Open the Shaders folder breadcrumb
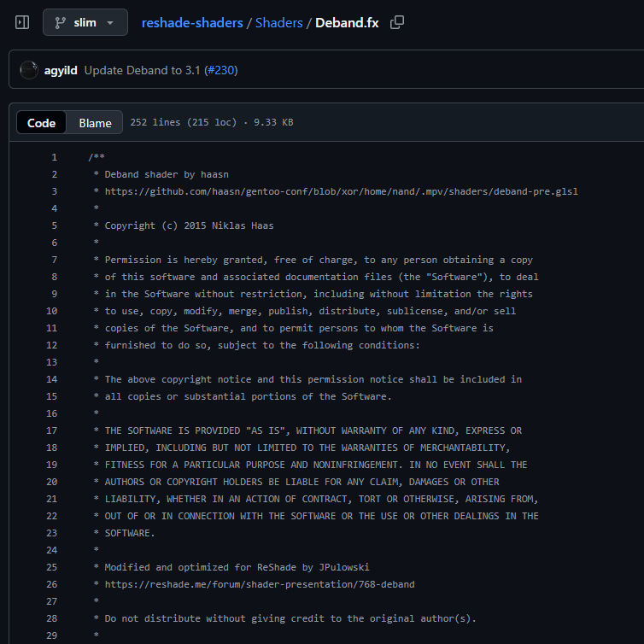644x644 pixels. (278, 22)
